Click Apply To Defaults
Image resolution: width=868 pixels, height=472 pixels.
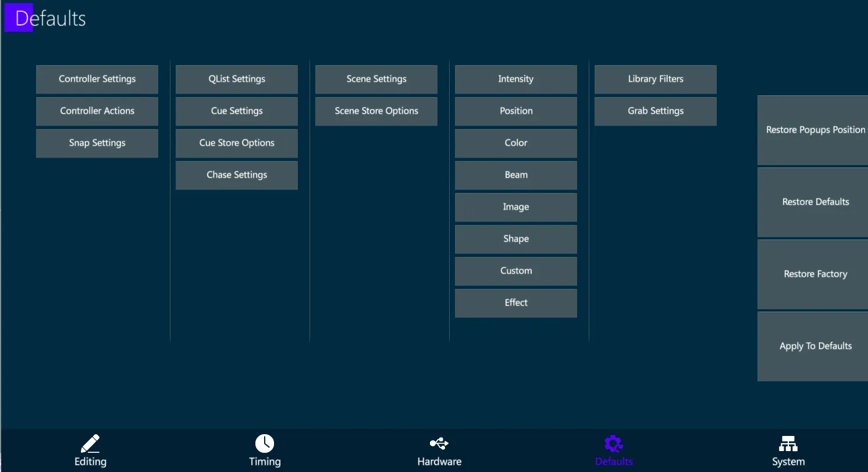coord(813,346)
